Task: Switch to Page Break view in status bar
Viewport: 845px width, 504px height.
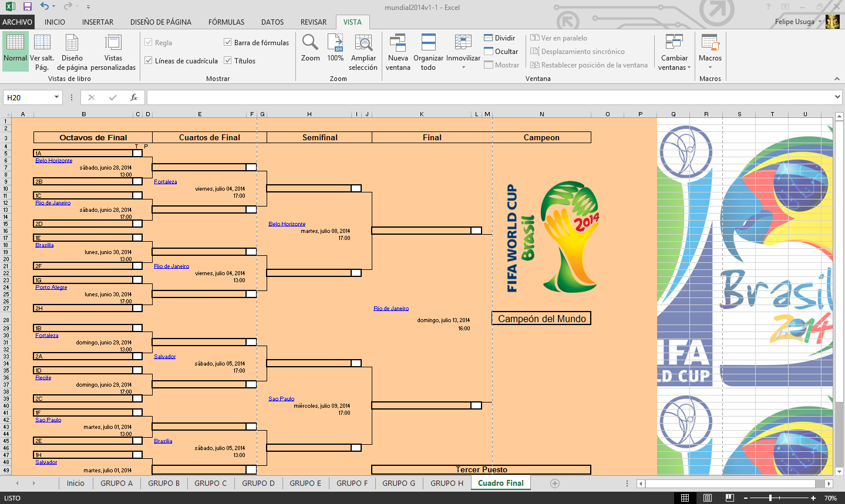Action: point(730,498)
